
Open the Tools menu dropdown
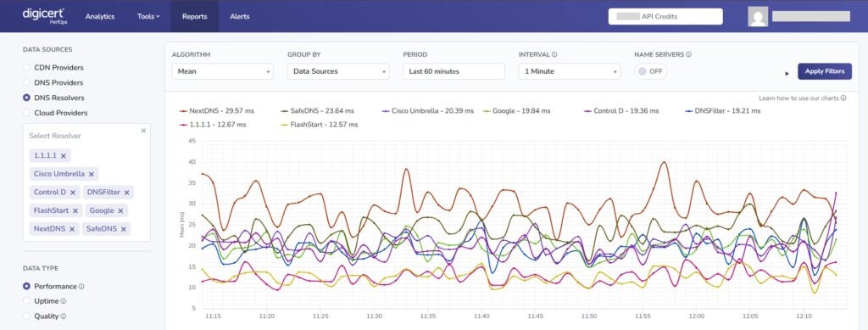pos(148,17)
